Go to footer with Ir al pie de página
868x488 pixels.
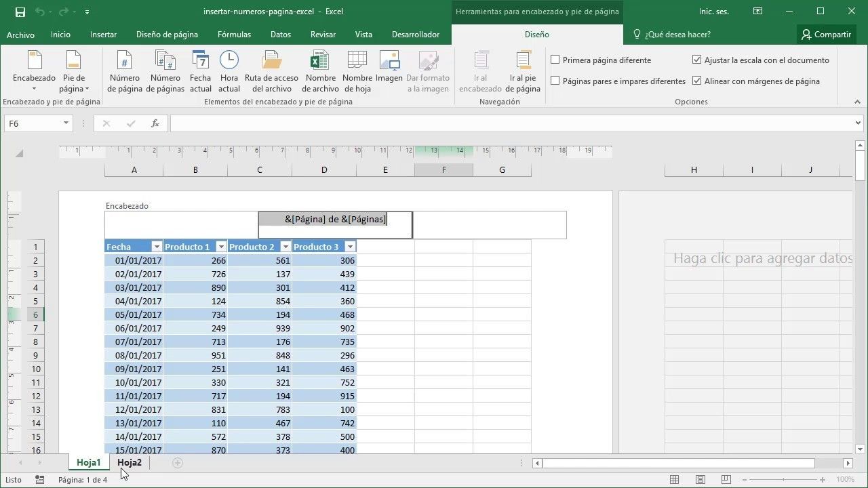click(523, 72)
